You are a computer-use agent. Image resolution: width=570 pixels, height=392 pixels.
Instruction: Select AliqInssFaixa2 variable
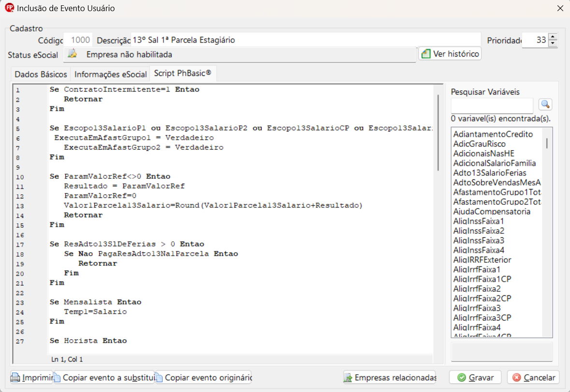click(x=479, y=231)
